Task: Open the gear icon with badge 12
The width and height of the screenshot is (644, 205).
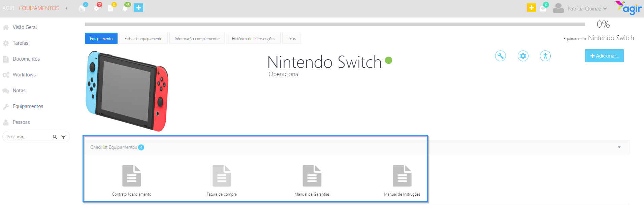Action: pos(97,8)
